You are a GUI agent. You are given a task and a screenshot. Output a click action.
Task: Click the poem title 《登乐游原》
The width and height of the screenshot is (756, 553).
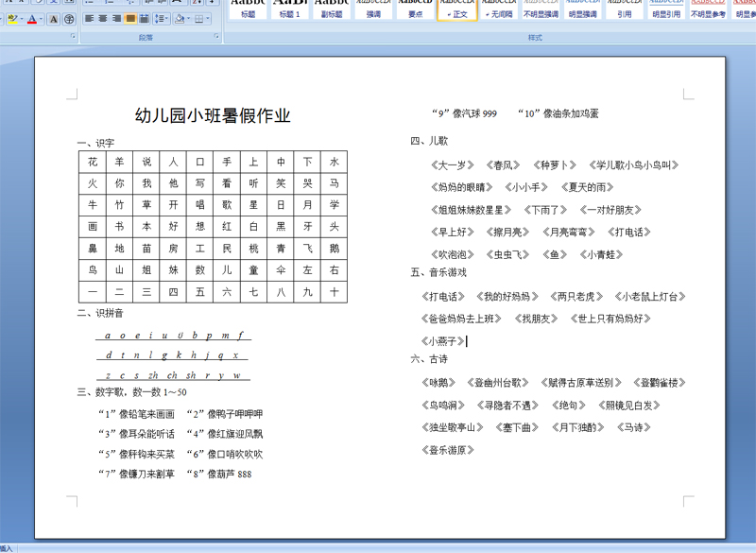pos(447,450)
